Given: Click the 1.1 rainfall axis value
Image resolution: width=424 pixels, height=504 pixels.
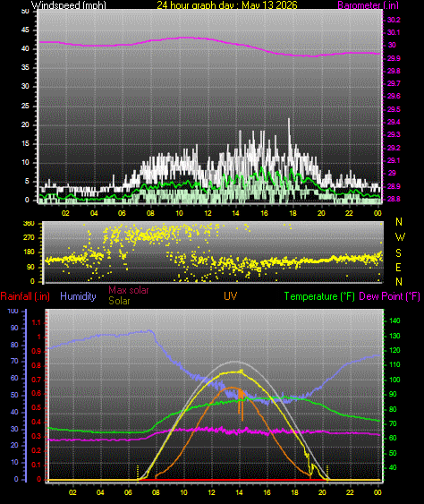Looking at the screenshot, I should pyautogui.click(x=37, y=322).
